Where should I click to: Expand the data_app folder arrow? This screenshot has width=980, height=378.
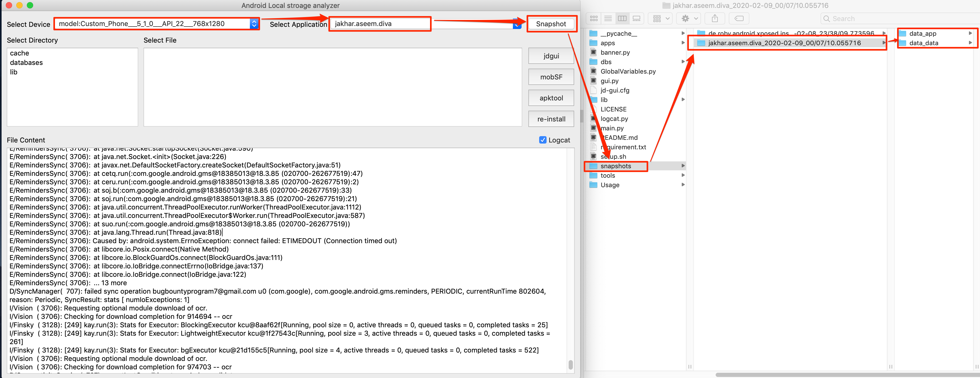970,33
